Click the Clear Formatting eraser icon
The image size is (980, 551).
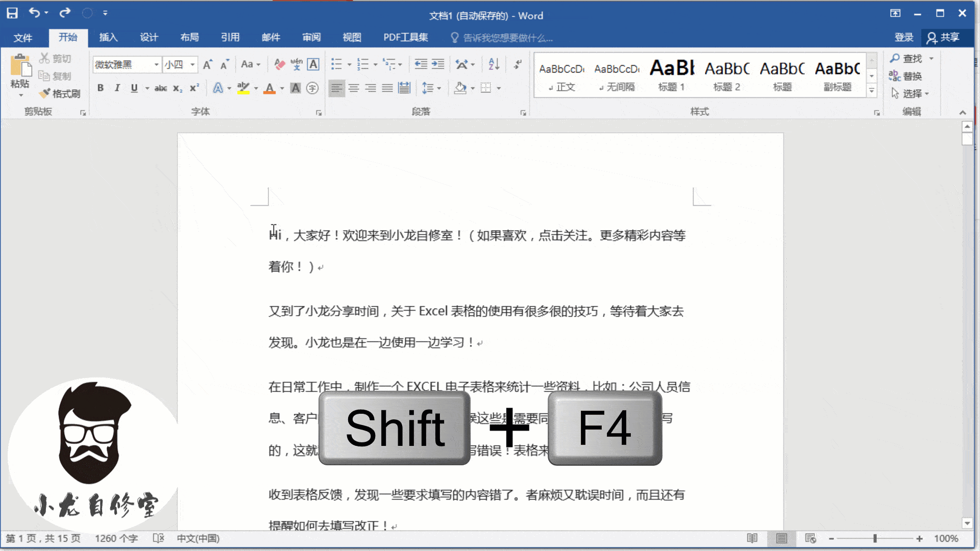click(279, 64)
